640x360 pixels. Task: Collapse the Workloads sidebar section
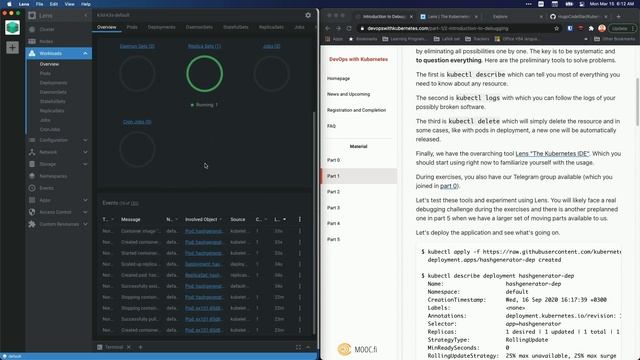(85, 53)
